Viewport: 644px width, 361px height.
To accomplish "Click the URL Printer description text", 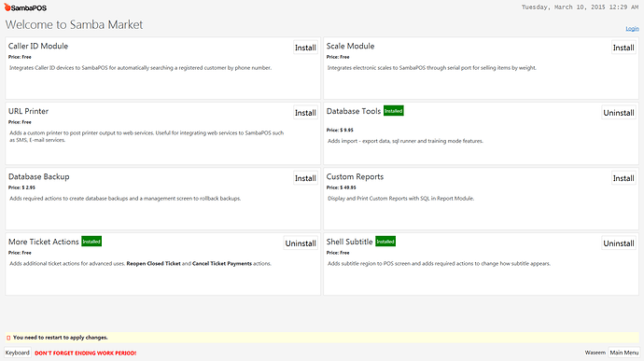I will tap(147, 136).
